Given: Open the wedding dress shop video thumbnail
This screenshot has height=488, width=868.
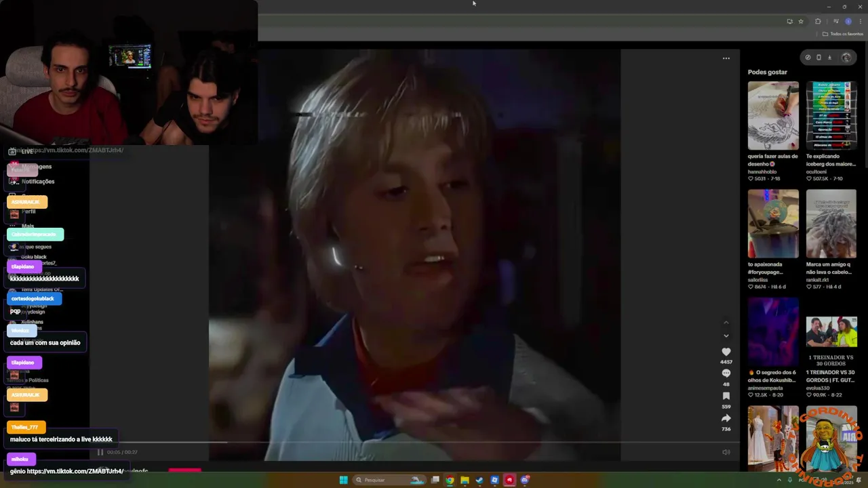Looking at the screenshot, I should (x=773, y=438).
